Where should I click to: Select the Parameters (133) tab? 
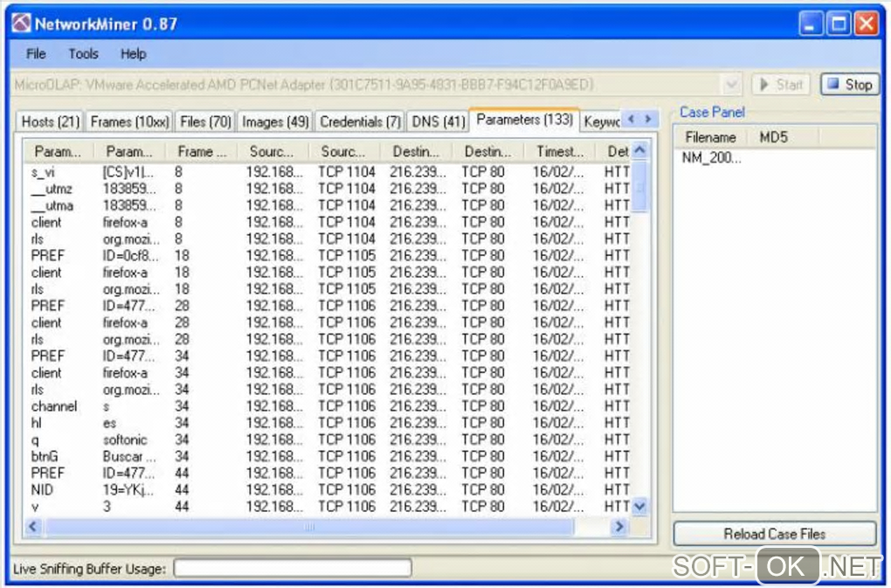pos(524,120)
